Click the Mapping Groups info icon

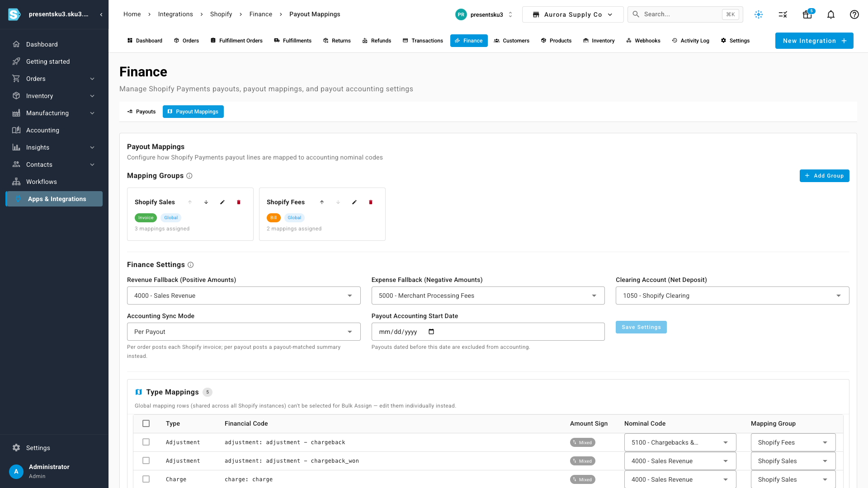pos(189,176)
